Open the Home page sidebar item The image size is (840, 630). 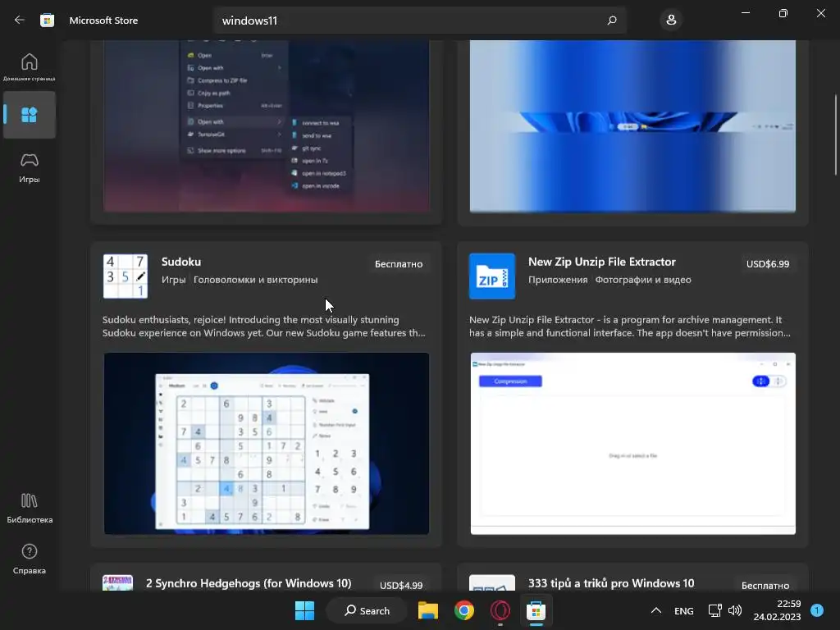[30, 67]
